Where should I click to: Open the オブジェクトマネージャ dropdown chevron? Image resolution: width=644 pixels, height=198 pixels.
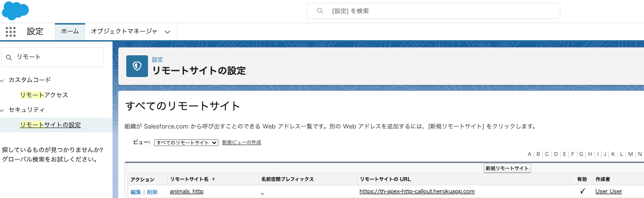click(167, 32)
